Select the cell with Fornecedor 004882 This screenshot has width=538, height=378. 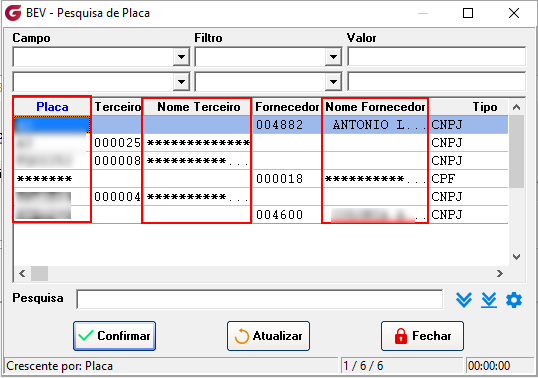point(287,125)
